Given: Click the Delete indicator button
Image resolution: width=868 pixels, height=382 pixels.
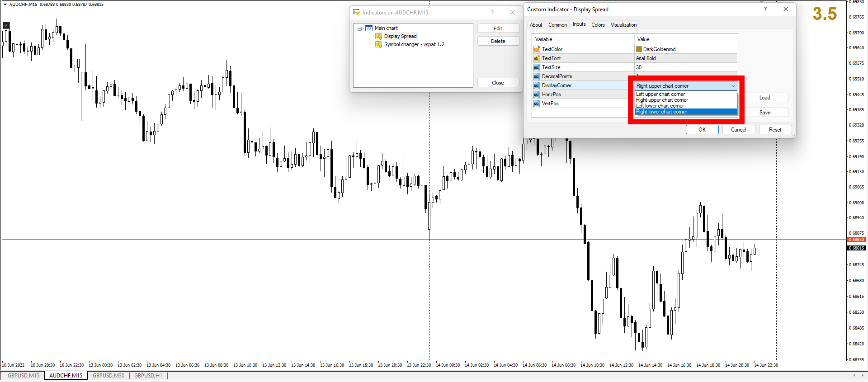Looking at the screenshot, I should 498,41.
